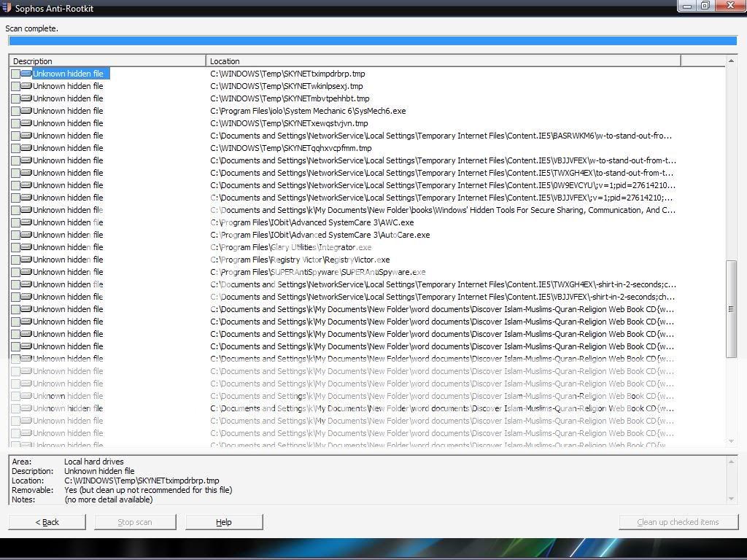Click Clean up checked items button
This screenshot has height=560, width=747.
click(678, 522)
